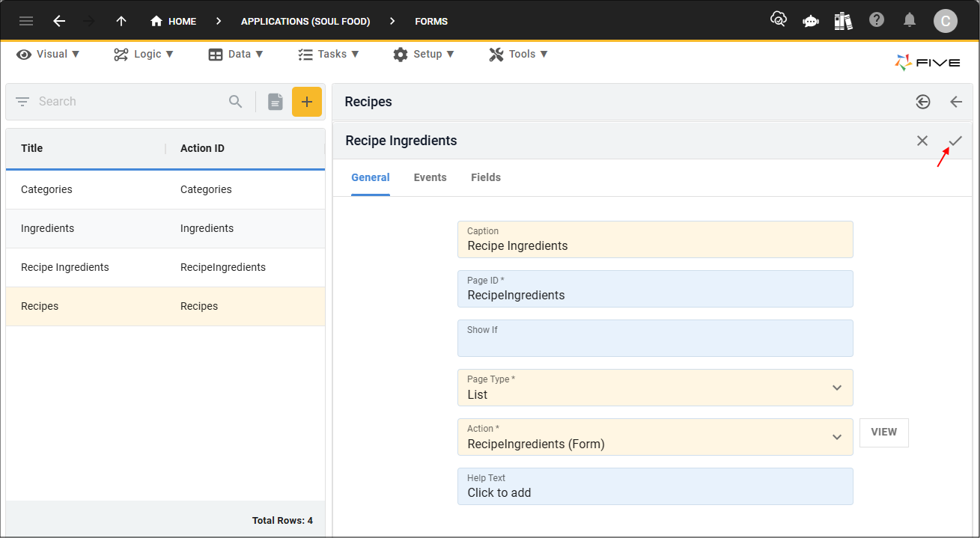This screenshot has width=980, height=538.
Task: Open the Tasks menu
Action: [x=329, y=54]
